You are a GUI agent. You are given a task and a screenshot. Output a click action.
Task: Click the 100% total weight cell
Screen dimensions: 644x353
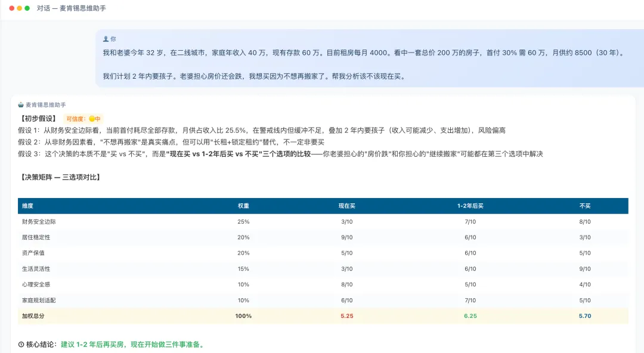pos(243,316)
